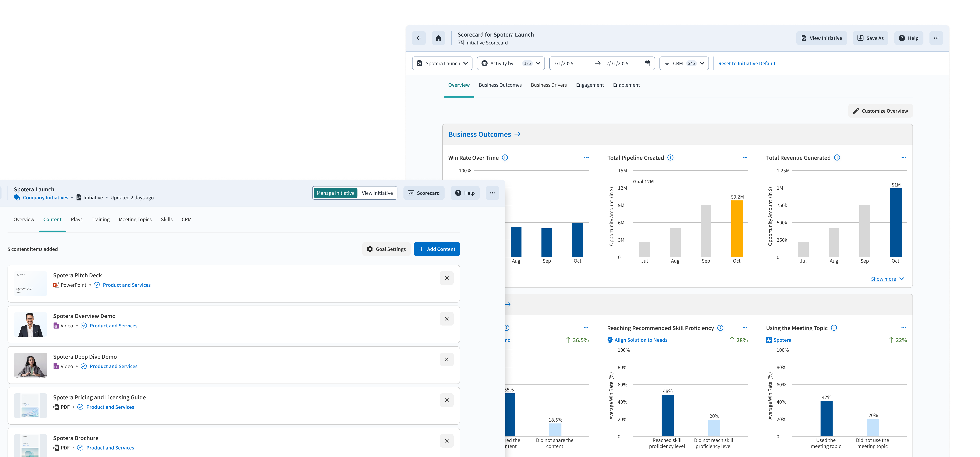Image resolution: width=980 pixels, height=457 pixels.
Task: Click the Reset to Initiative Default link
Action: 746,63
